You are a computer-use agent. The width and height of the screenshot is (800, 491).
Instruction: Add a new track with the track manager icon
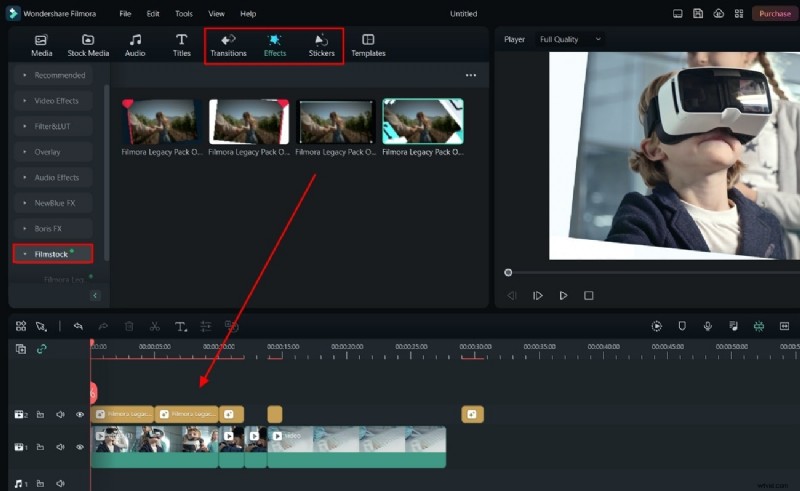[x=21, y=349]
